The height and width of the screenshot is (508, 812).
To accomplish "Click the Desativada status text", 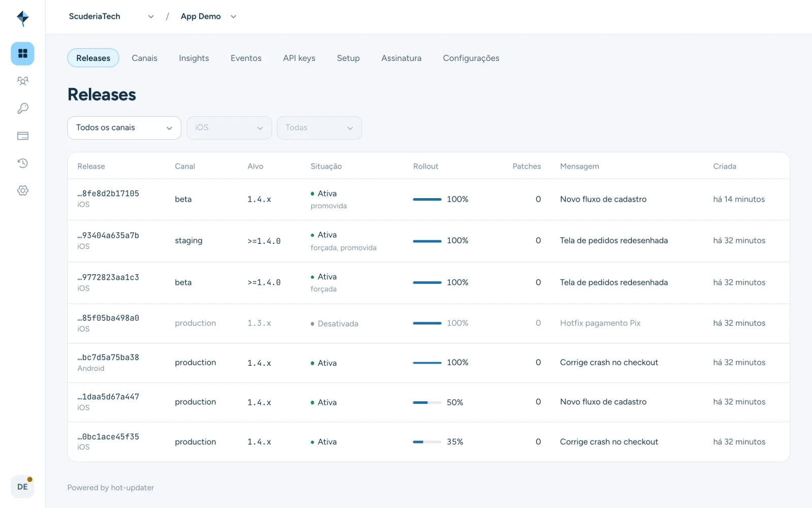I will pyautogui.click(x=338, y=324).
